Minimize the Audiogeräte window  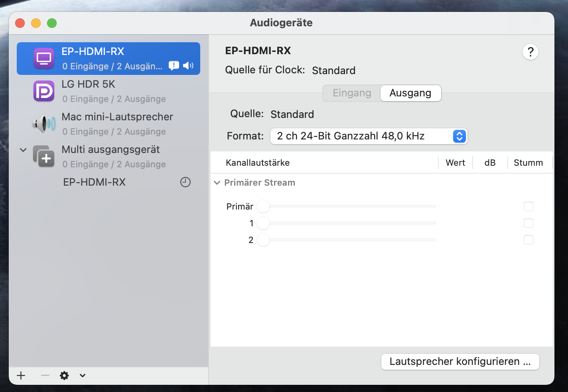pos(36,23)
